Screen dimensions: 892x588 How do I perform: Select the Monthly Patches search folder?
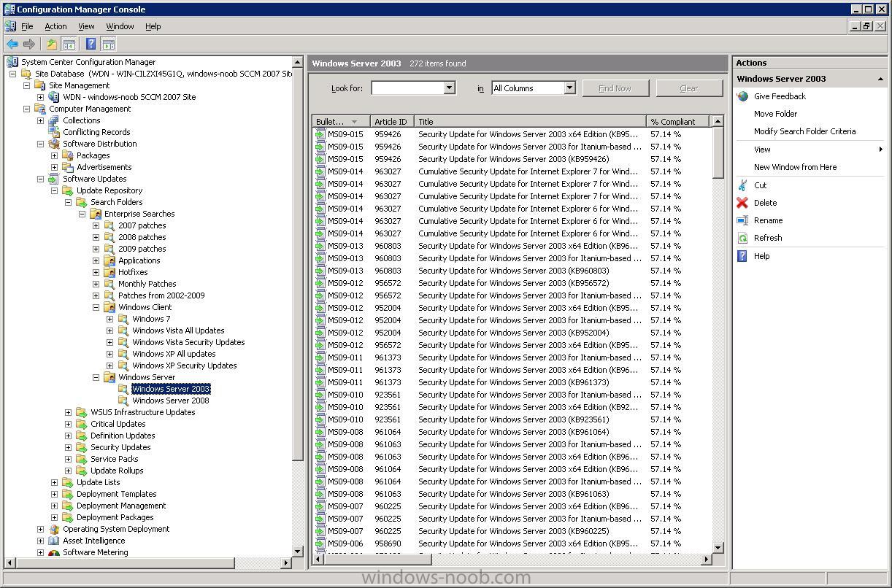pos(147,284)
